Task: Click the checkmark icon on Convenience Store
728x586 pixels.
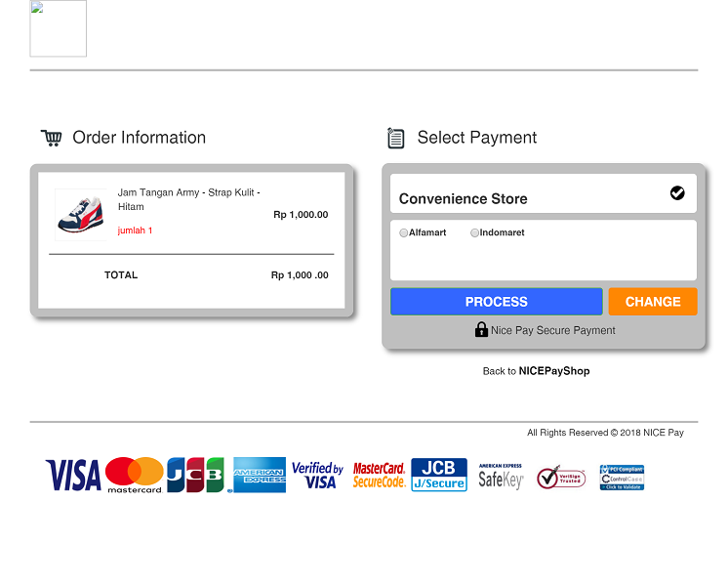Action: (x=677, y=192)
